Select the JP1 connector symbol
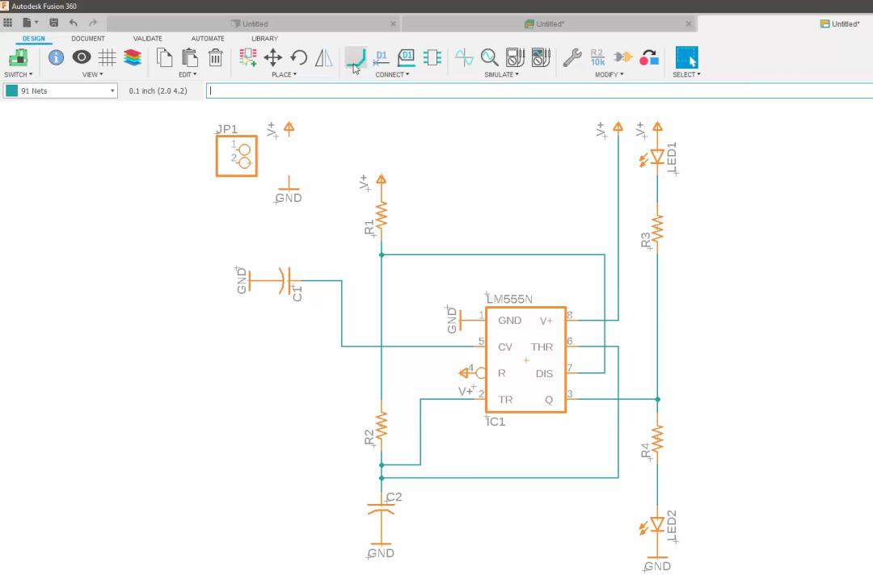873x588 pixels. 237,156
